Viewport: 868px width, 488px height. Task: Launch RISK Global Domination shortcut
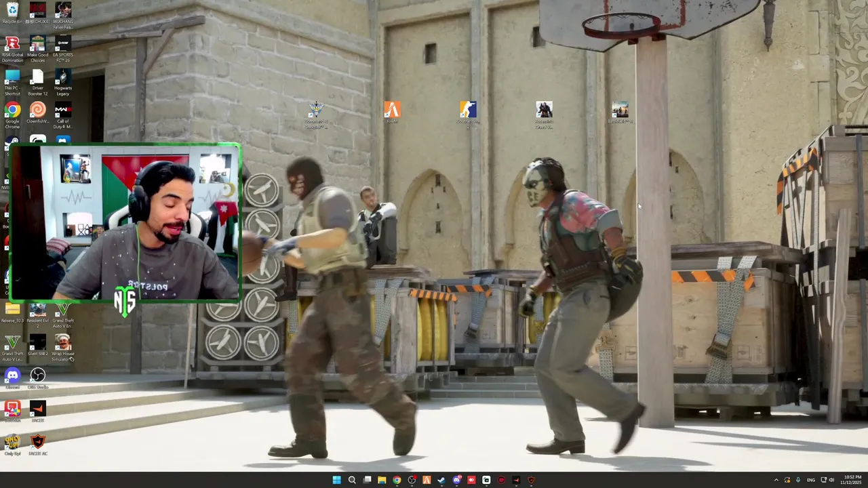[12, 49]
